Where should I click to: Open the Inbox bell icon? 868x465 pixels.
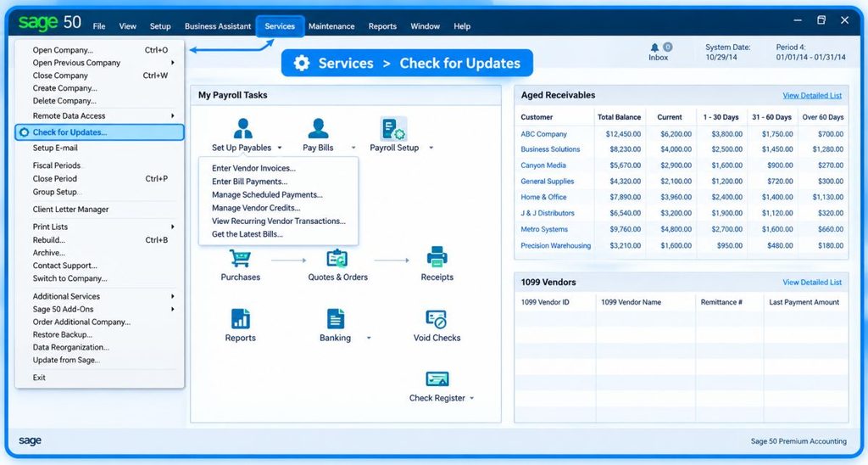point(655,48)
